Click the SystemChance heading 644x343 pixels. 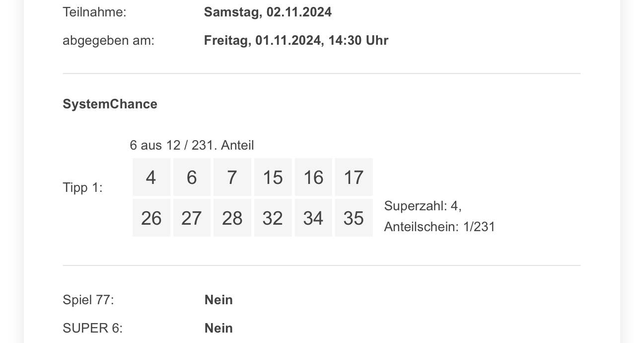[110, 104]
